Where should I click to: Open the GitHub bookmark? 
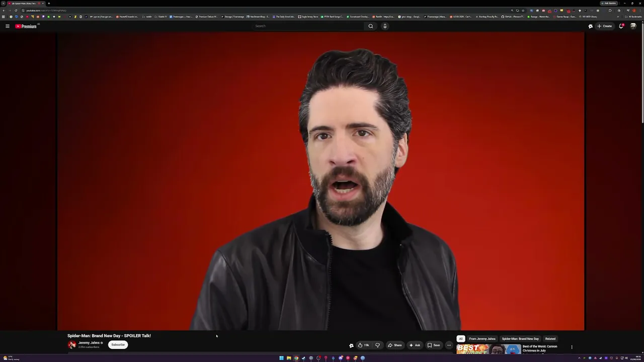click(513, 17)
